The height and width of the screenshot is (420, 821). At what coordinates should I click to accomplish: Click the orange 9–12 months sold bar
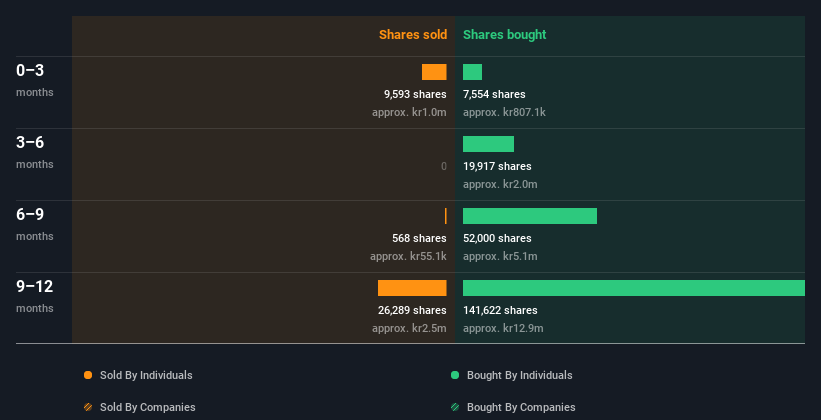[x=412, y=288]
